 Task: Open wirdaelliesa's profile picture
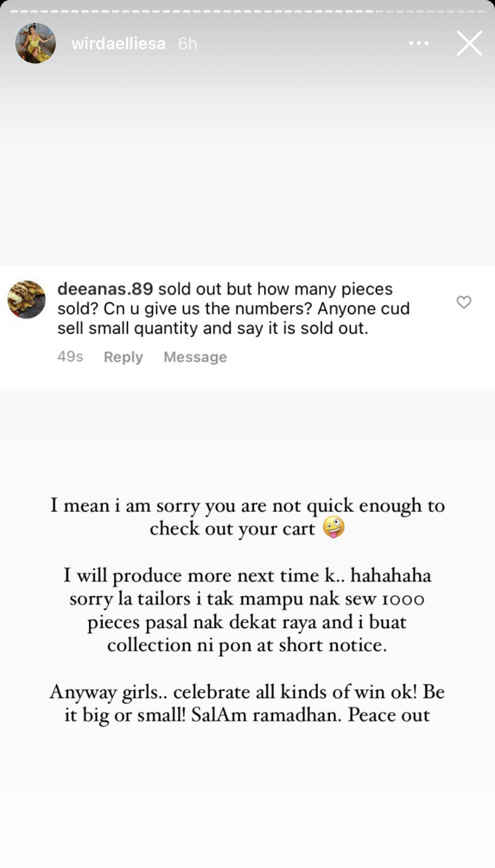(36, 43)
